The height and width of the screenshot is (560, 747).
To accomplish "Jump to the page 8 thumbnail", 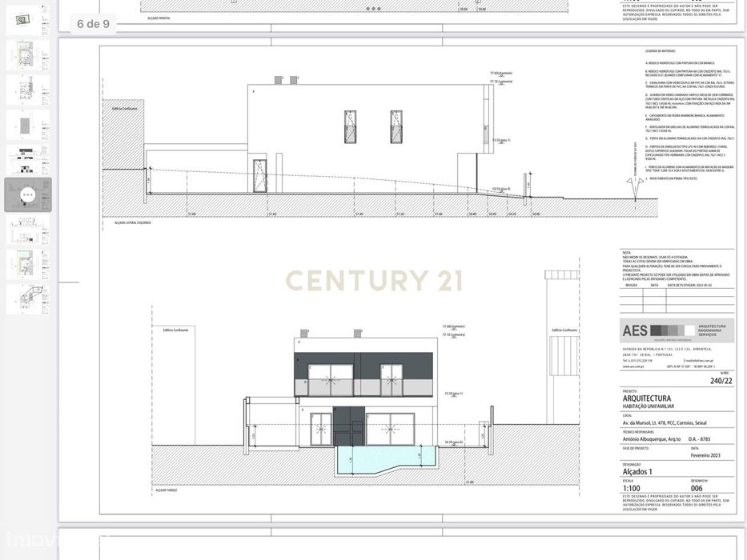I will pos(28,265).
